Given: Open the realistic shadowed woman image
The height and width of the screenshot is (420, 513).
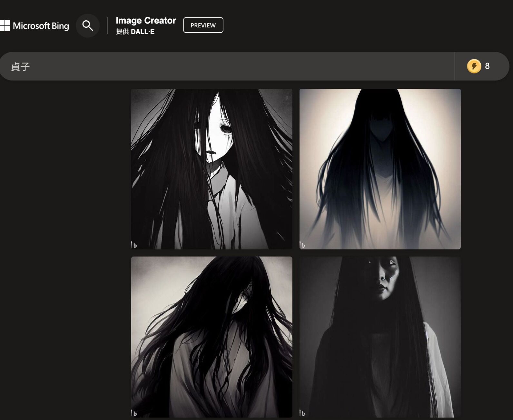Looking at the screenshot, I should point(380,337).
